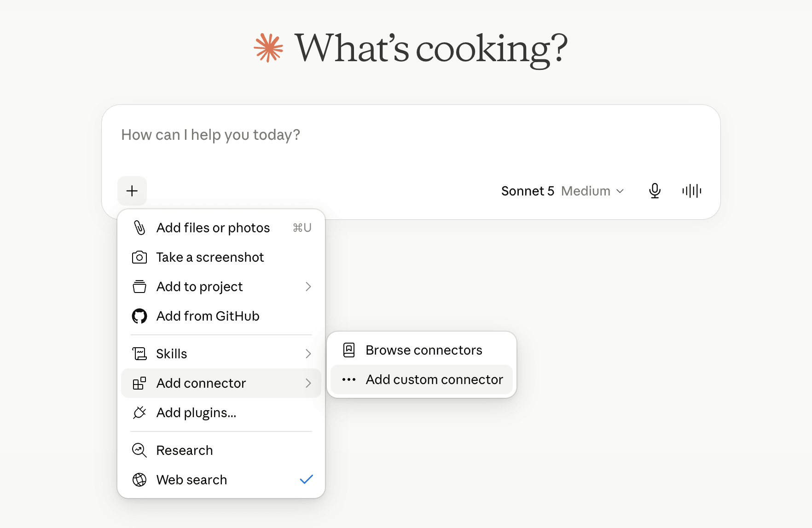Screen dimensions: 812x528
Task: Click the plug icon for plugins
Action: tap(139, 413)
